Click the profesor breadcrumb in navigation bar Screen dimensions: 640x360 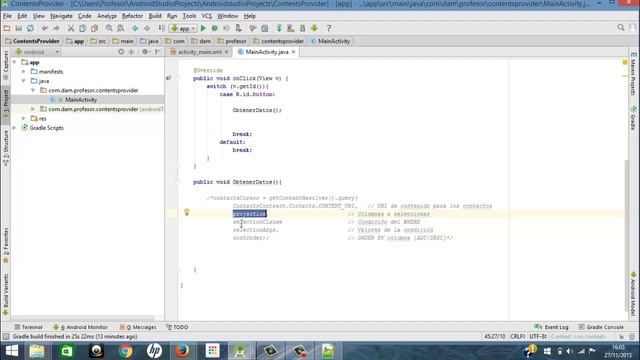click(232, 41)
